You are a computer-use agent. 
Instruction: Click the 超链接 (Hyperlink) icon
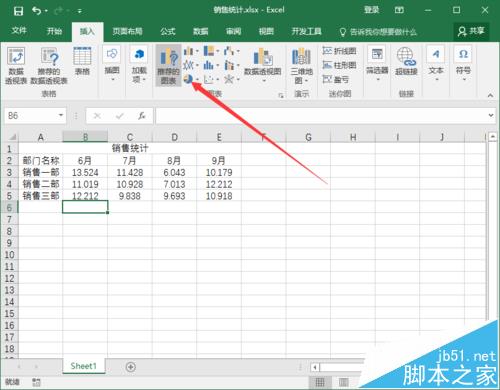pos(406,61)
